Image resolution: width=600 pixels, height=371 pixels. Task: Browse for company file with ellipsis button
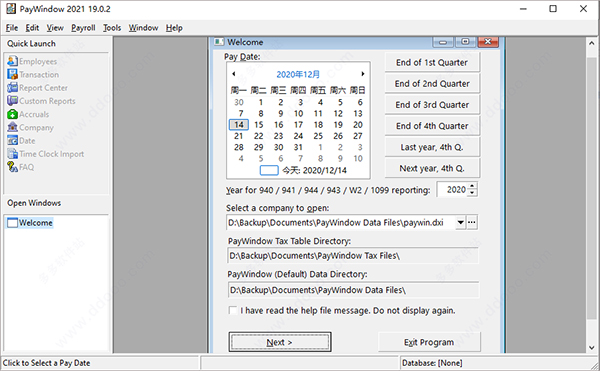472,222
